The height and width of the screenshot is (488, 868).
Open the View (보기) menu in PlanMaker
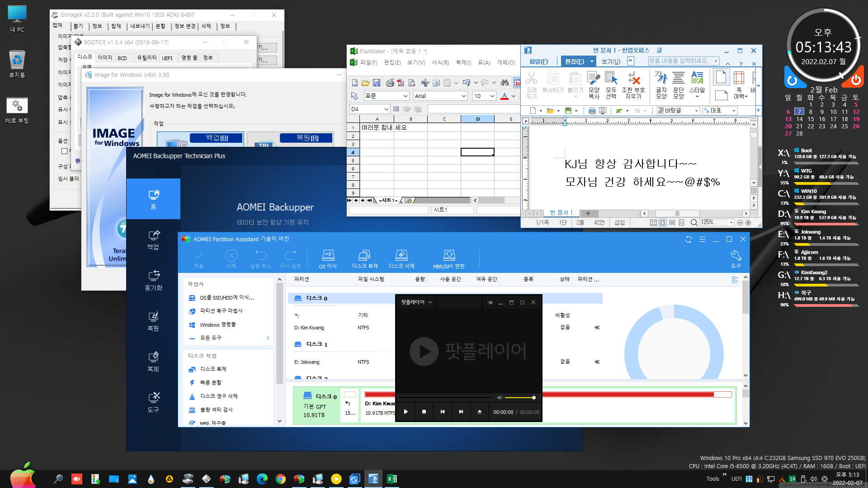pyautogui.click(x=416, y=62)
